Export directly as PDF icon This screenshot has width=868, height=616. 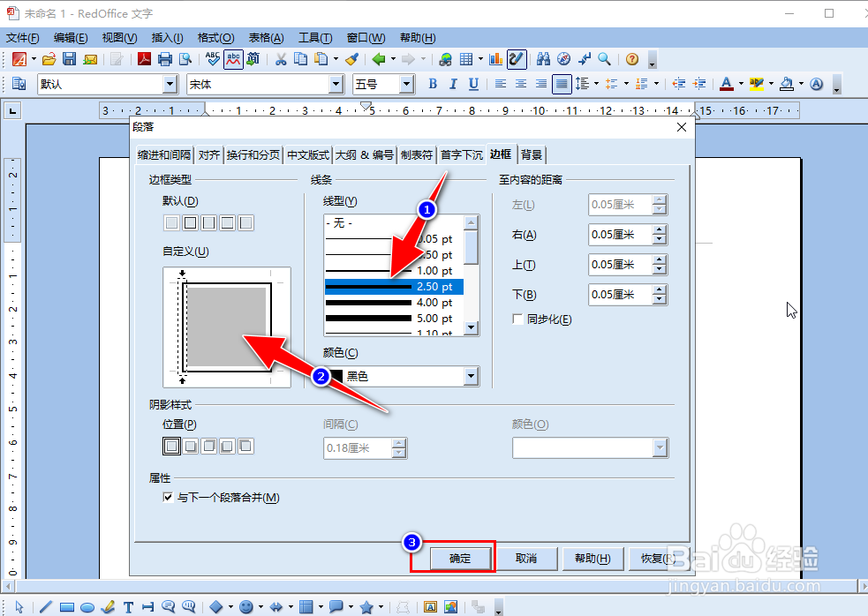tap(145, 59)
